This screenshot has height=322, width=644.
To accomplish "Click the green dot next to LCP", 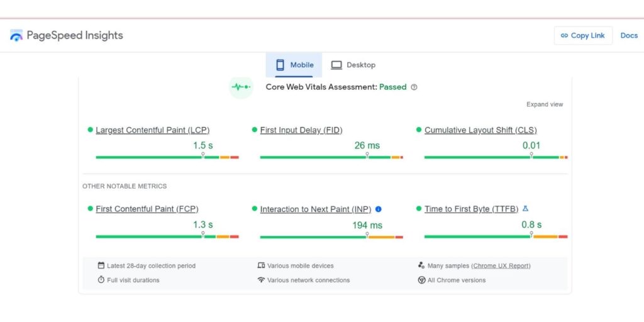I will [x=91, y=130].
